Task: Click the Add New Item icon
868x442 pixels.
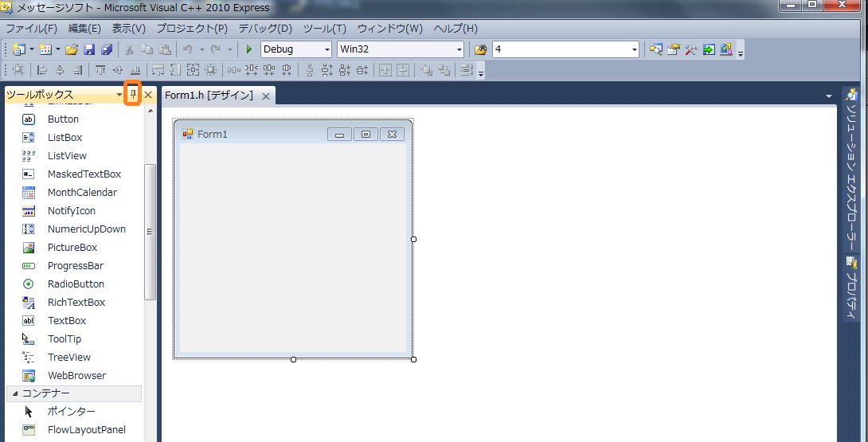Action: point(45,49)
